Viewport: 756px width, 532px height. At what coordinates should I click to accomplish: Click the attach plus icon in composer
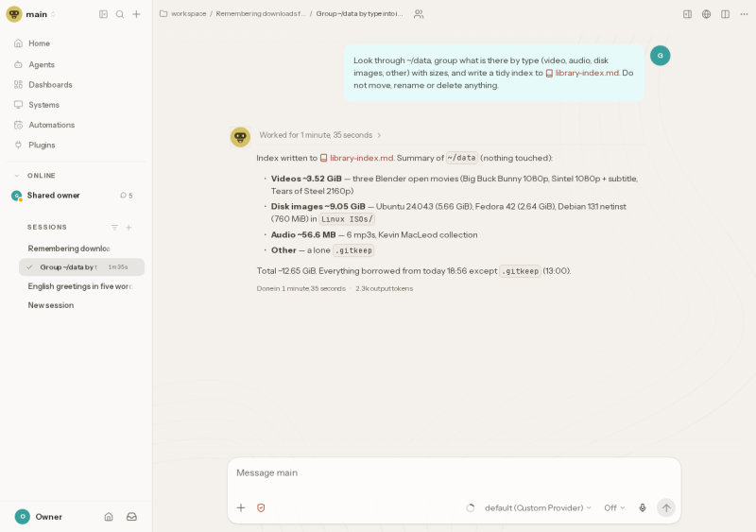[241, 507]
